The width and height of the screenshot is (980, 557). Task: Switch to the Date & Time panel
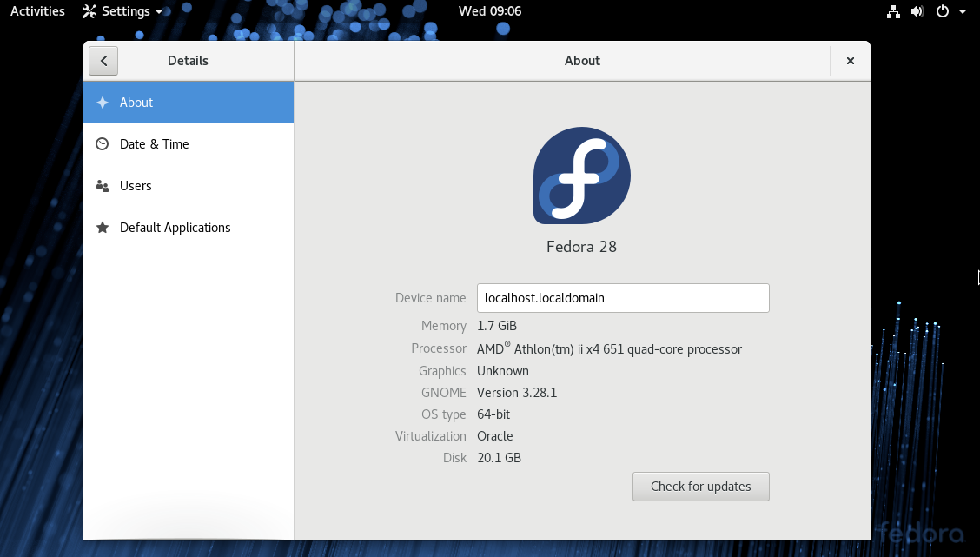[x=189, y=143]
